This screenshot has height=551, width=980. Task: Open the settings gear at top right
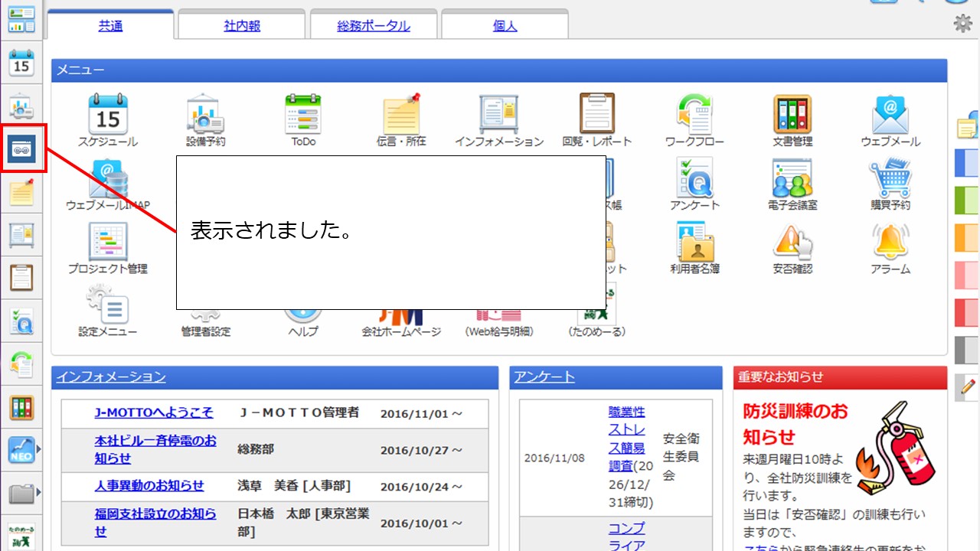[x=962, y=24]
